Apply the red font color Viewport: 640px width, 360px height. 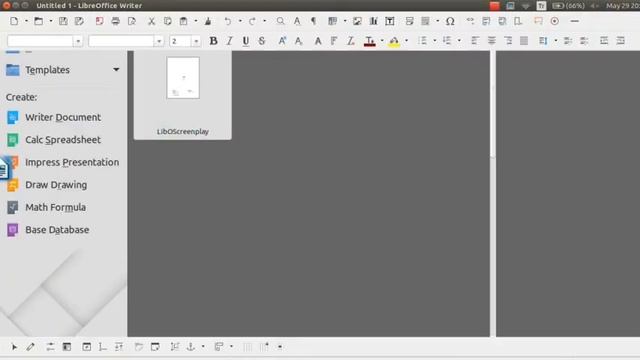369,41
